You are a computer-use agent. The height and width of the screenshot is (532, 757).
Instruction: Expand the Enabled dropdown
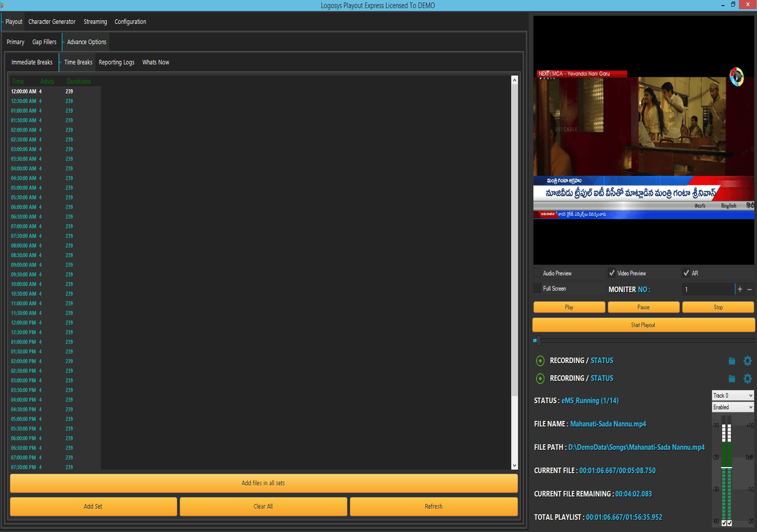(x=733, y=407)
